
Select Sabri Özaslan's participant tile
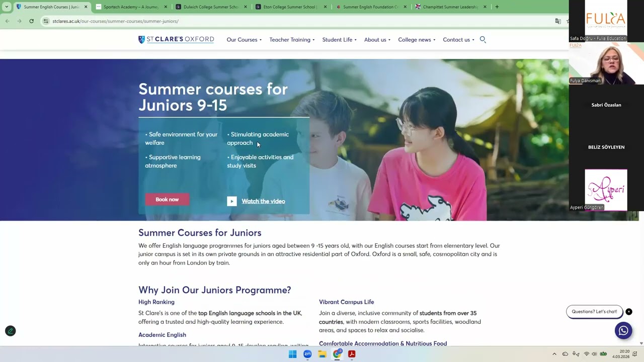point(606,105)
